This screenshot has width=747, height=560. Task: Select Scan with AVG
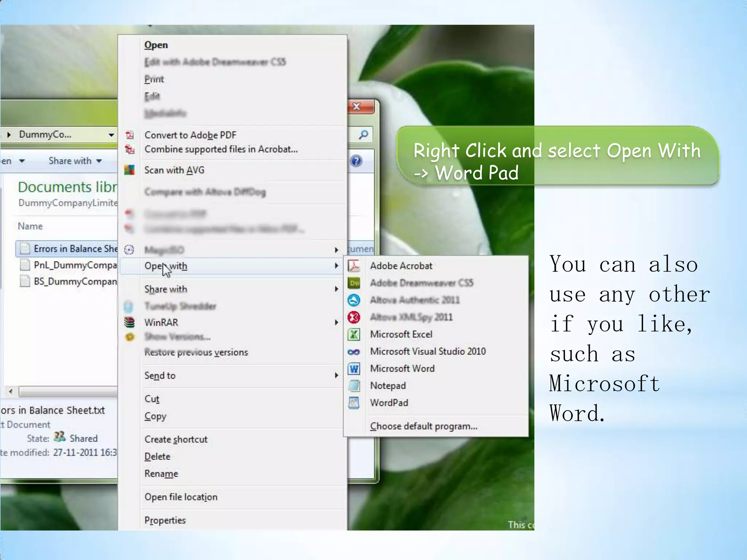174,170
